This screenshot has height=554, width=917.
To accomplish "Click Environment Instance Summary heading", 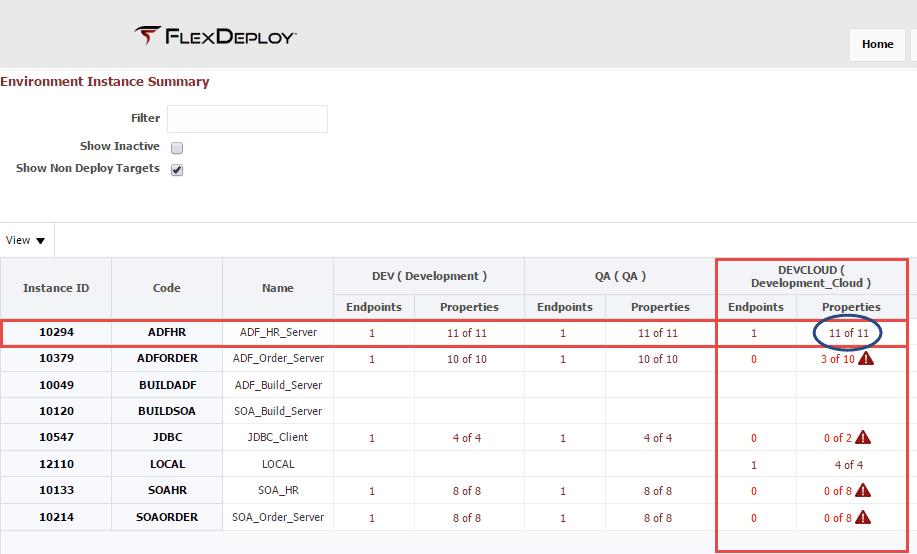I will 105,81.
